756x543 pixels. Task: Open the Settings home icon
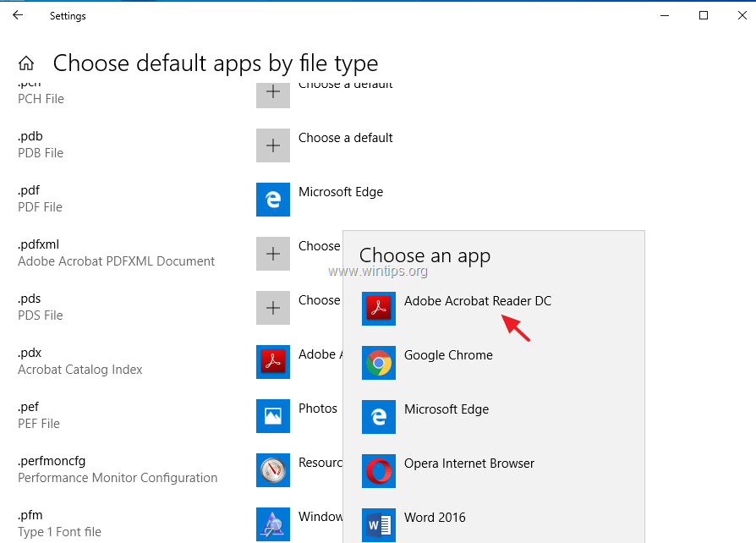point(26,63)
